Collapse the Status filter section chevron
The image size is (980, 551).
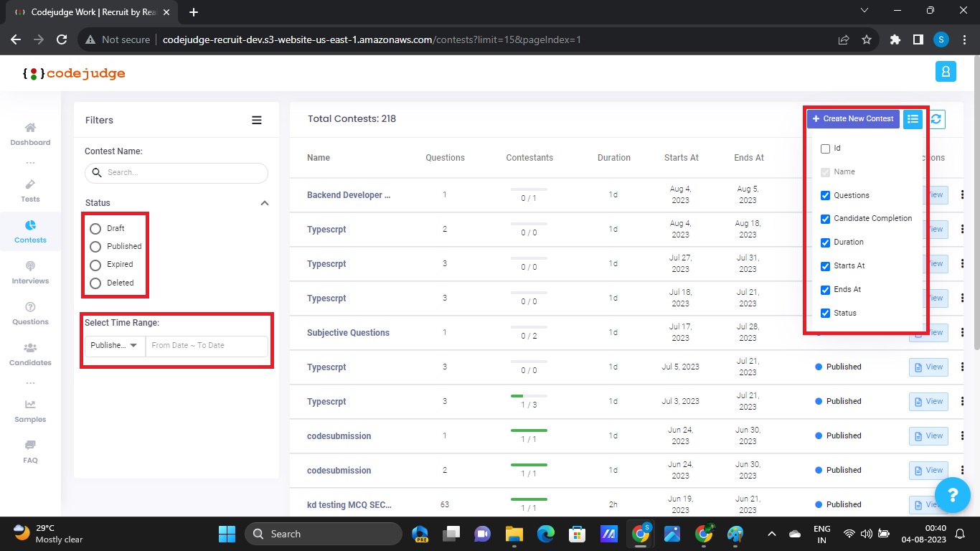[x=264, y=203]
